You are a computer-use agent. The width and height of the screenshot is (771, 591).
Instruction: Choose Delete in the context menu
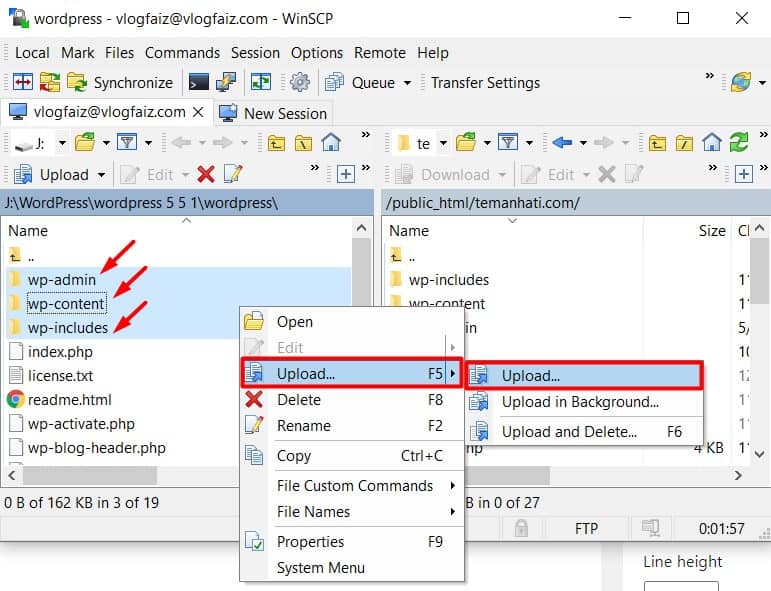352,400
